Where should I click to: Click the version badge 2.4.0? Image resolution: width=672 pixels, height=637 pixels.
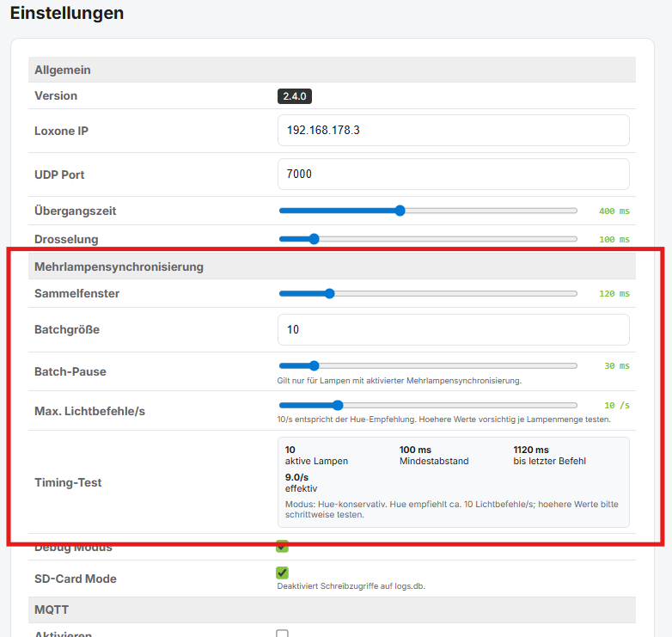(x=295, y=96)
